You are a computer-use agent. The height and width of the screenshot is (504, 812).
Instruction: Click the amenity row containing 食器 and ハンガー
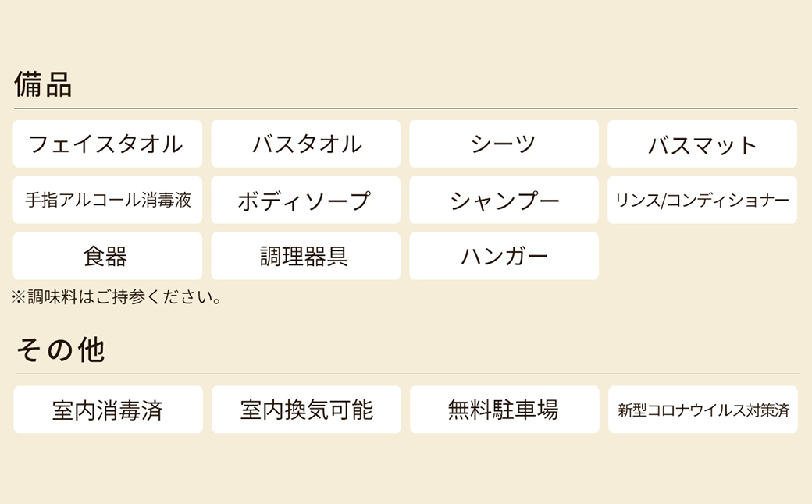coord(305,256)
